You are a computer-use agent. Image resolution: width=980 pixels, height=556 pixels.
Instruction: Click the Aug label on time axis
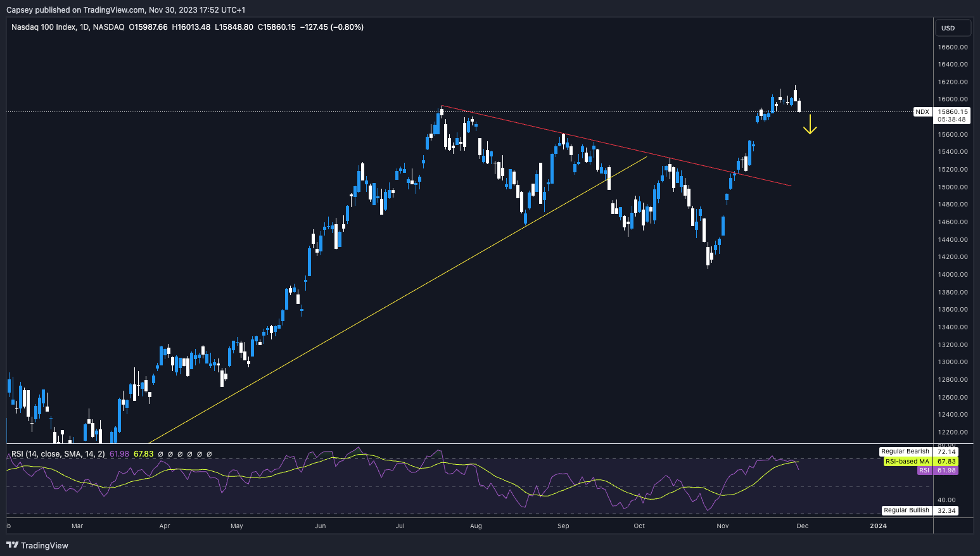click(x=476, y=526)
